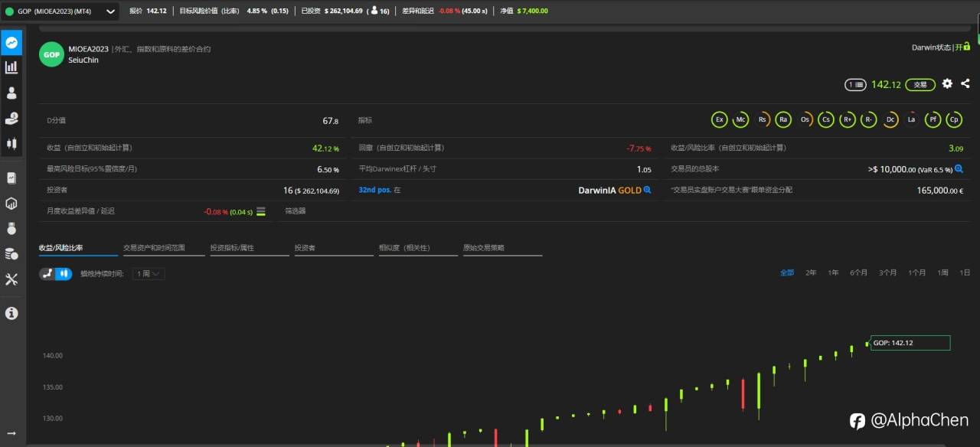980x447 pixels.
Task: Expand the sidebar with the arrow icon
Action: coord(11,433)
